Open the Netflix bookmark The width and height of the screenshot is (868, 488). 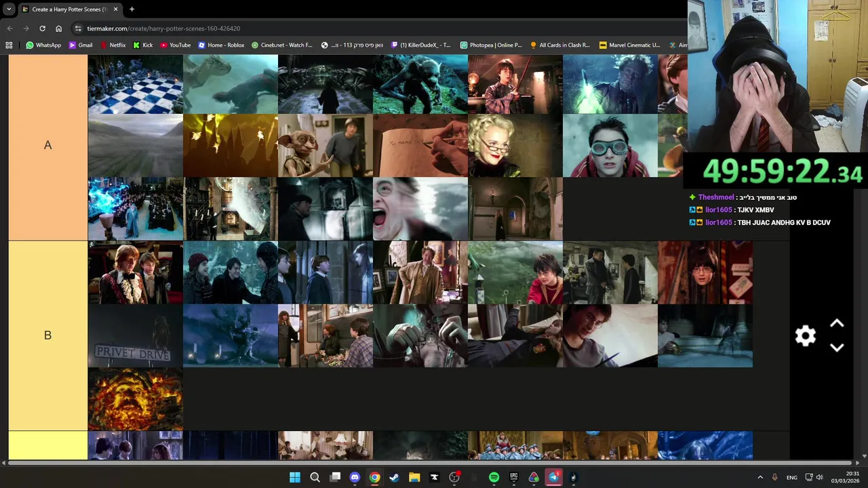113,45
